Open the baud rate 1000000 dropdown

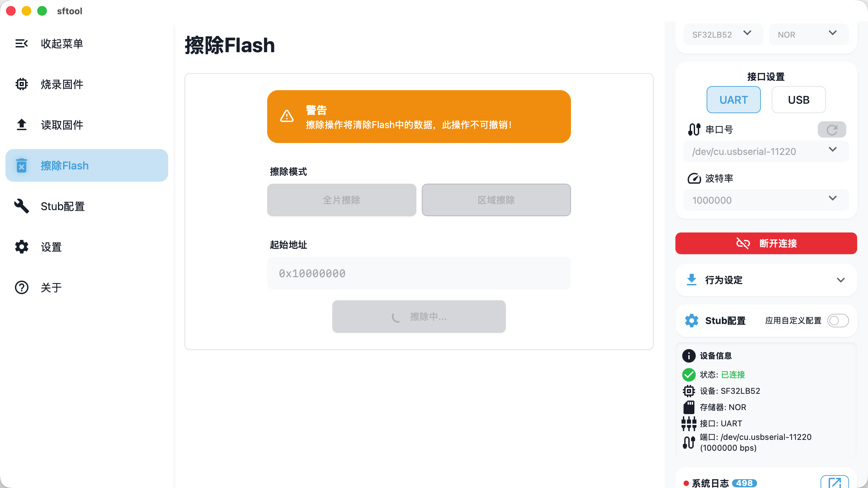pos(766,200)
